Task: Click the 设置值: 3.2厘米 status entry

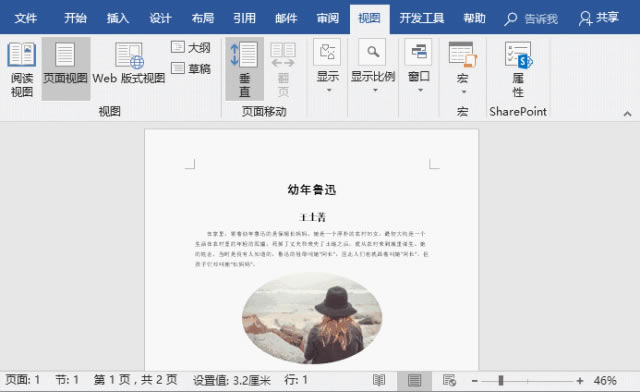Action: (x=231, y=380)
